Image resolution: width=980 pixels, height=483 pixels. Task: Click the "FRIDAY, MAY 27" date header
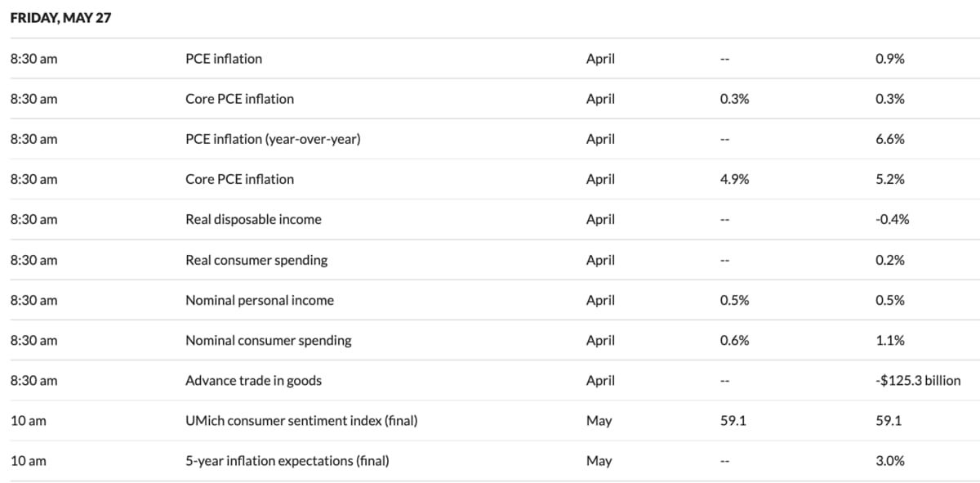[60, 20]
